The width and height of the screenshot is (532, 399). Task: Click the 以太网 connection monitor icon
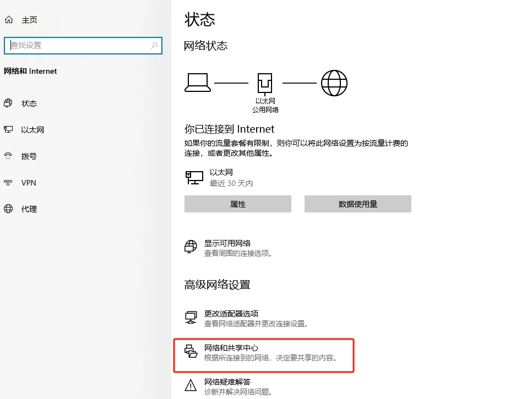click(194, 178)
